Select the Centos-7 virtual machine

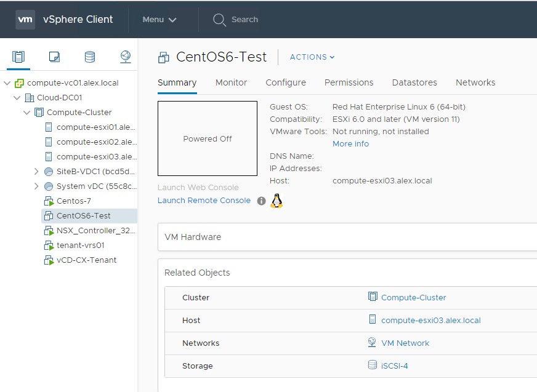[x=73, y=201]
